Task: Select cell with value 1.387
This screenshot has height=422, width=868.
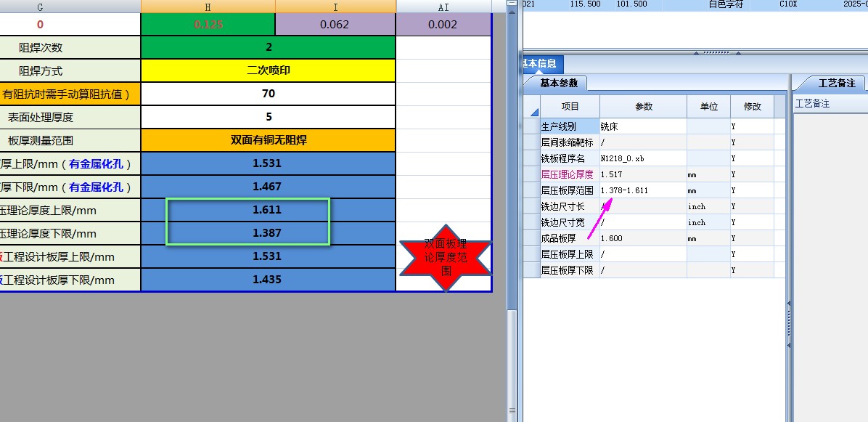Action: [x=269, y=234]
